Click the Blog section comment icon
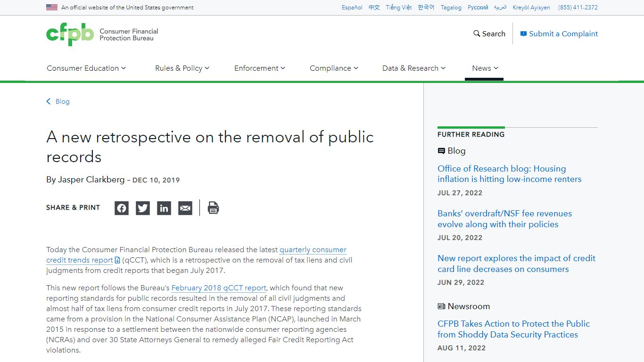This screenshot has width=644, height=362. pyautogui.click(x=441, y=151)
